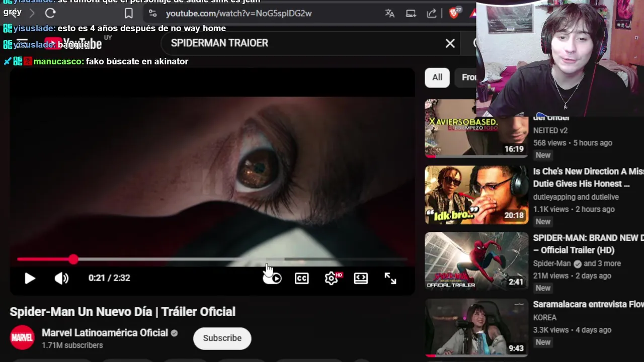Click the streamer webcam overlay
Viewport: 644px width, 362px height.
(560, 58)
